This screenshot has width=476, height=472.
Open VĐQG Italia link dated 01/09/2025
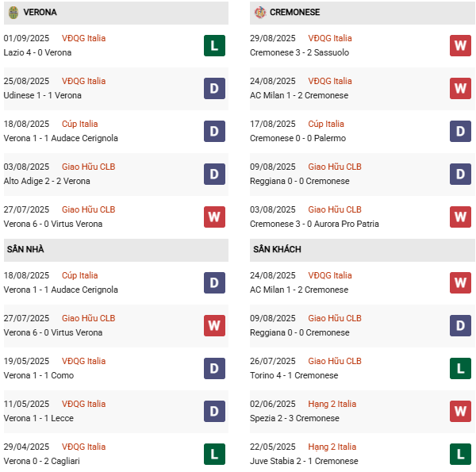(x=83, y=38)
